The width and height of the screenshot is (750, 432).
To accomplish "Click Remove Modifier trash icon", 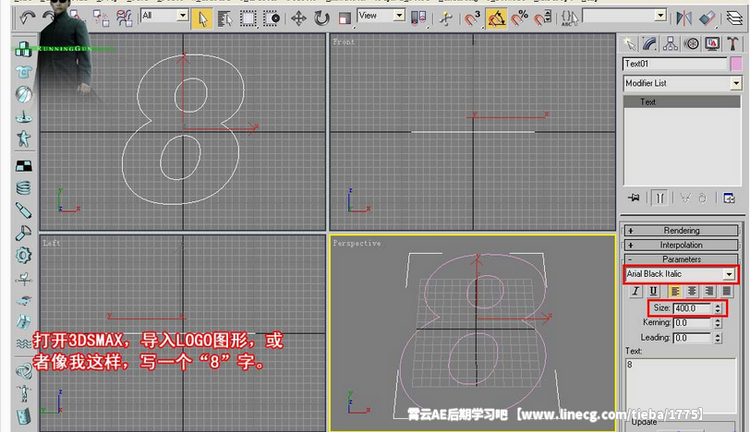I will coord(703,198).
